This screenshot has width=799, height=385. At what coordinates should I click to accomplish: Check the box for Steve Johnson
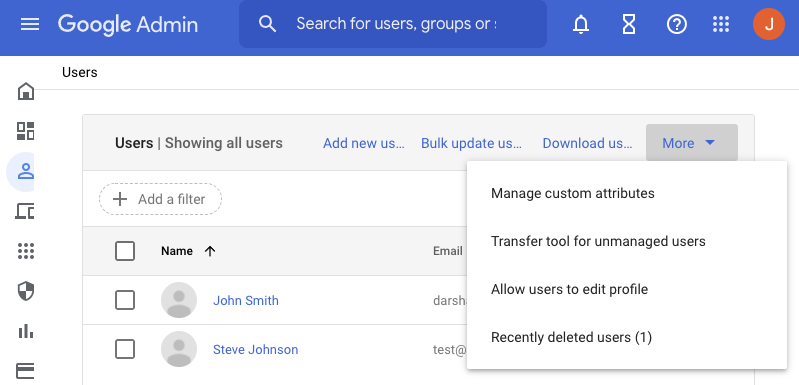(125, 349)
